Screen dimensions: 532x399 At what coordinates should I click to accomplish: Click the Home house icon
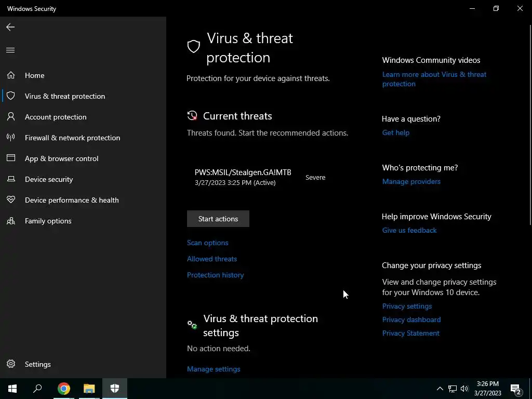(x=11, y=75)
